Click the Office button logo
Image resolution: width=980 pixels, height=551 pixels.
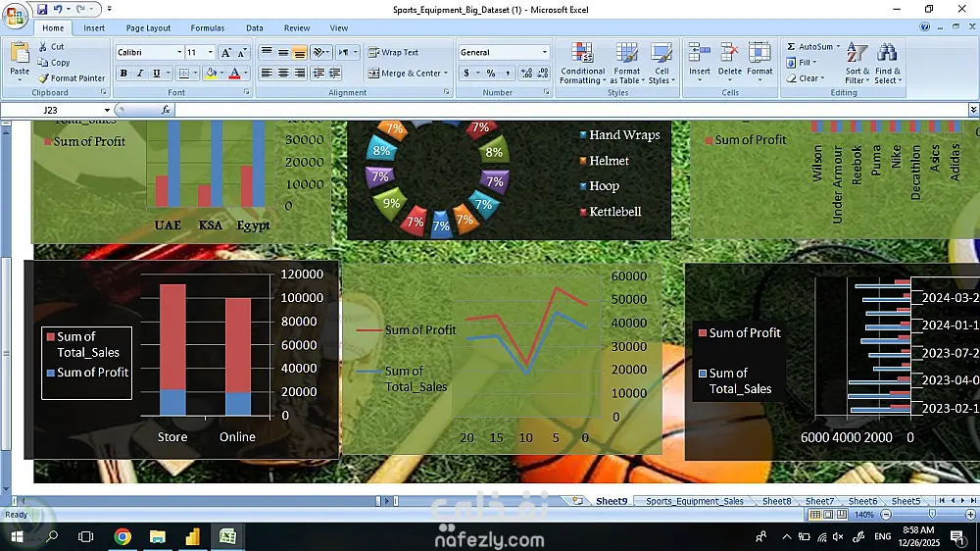tap(15, 15)
